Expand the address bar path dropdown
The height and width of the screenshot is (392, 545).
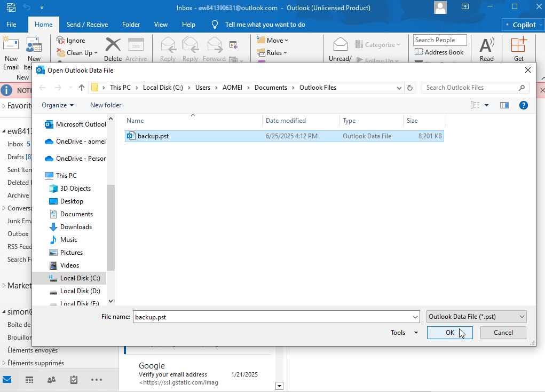point(399,88)
